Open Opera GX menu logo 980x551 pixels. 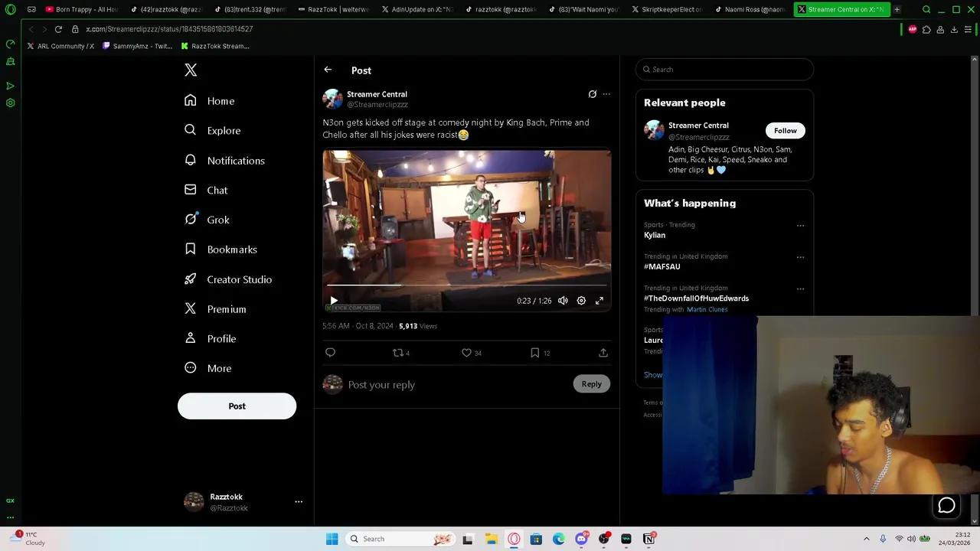10,9
